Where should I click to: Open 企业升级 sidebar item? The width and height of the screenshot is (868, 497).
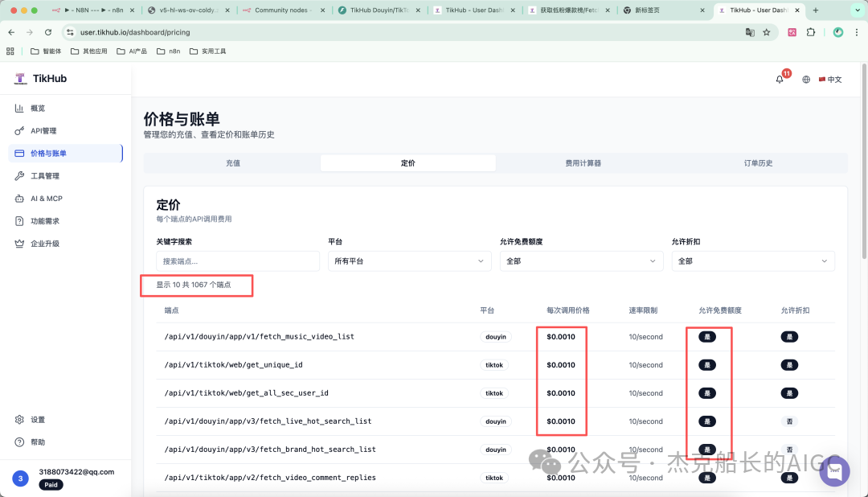coord(65,243)
